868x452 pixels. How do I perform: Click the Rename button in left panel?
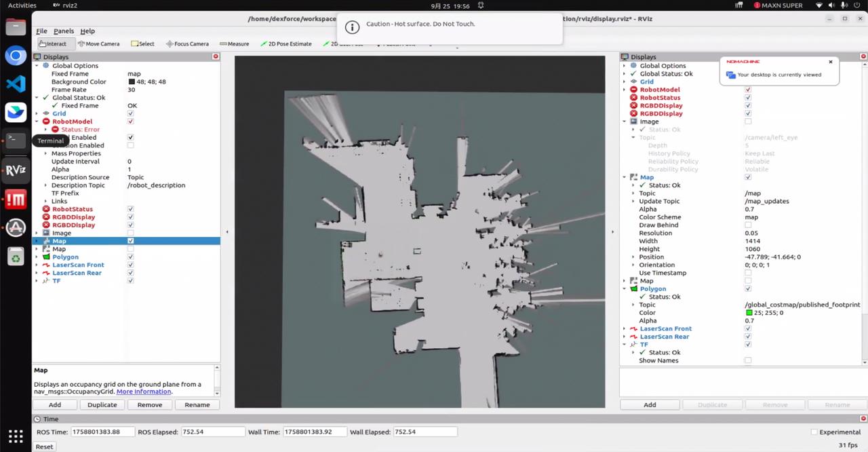[197, 404]
